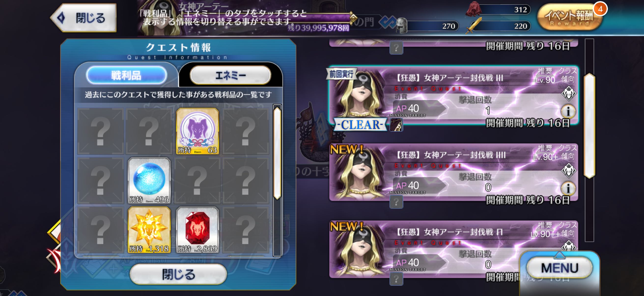Open info icon for quest Lv.90
644x296 pixels.
pyautogui.click(x=568, y=111)
